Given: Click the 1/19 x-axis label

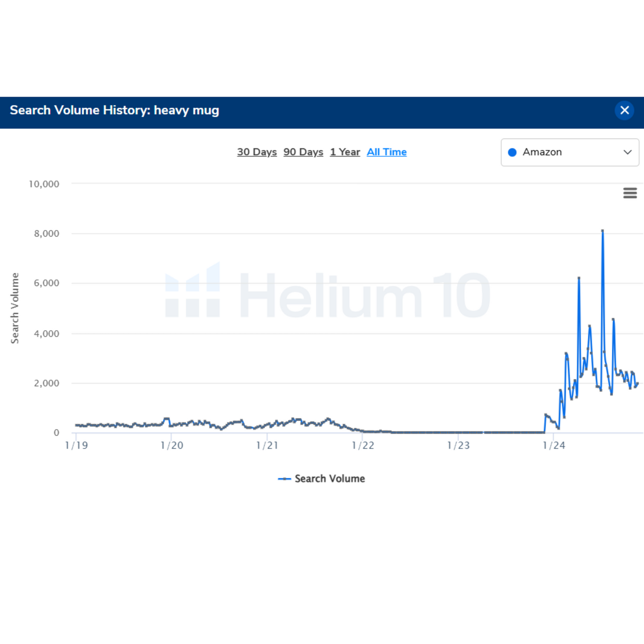Looking at the screenshot, I should tap(77, 445).
